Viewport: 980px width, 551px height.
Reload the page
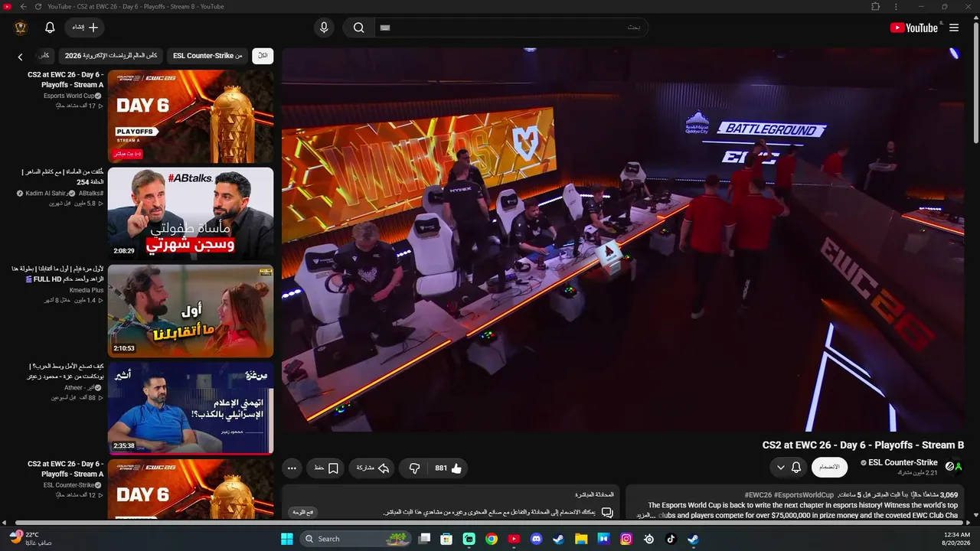click(x=38, y=7)
